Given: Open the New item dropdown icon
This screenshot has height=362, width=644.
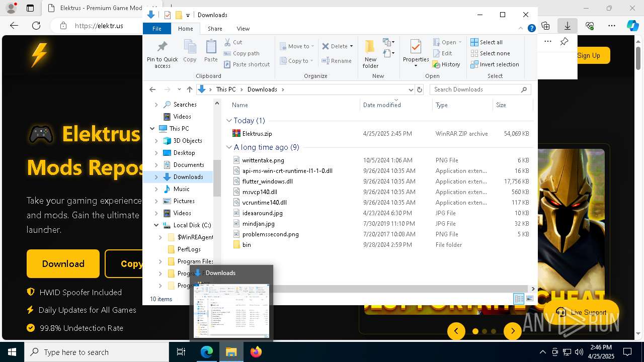Looking at the screenshot, I should pyautogui.click(x=388, y=42).
